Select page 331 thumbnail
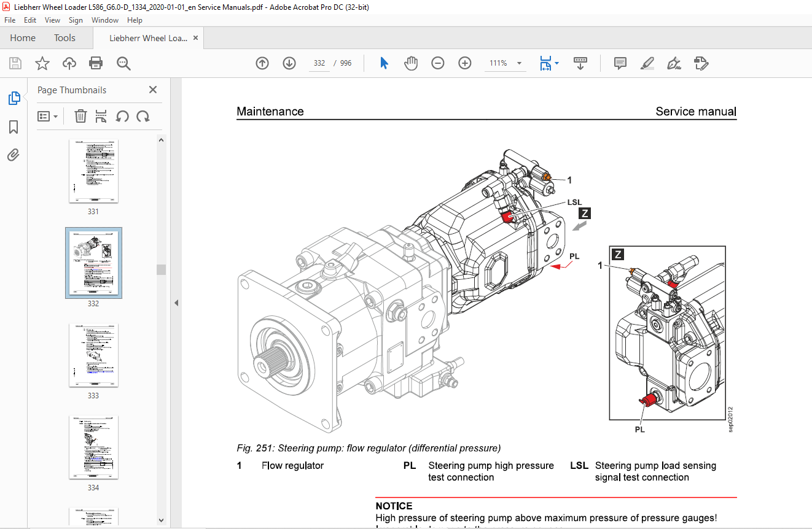This screenshot has width=812, height=529. (x=93, y=171)
